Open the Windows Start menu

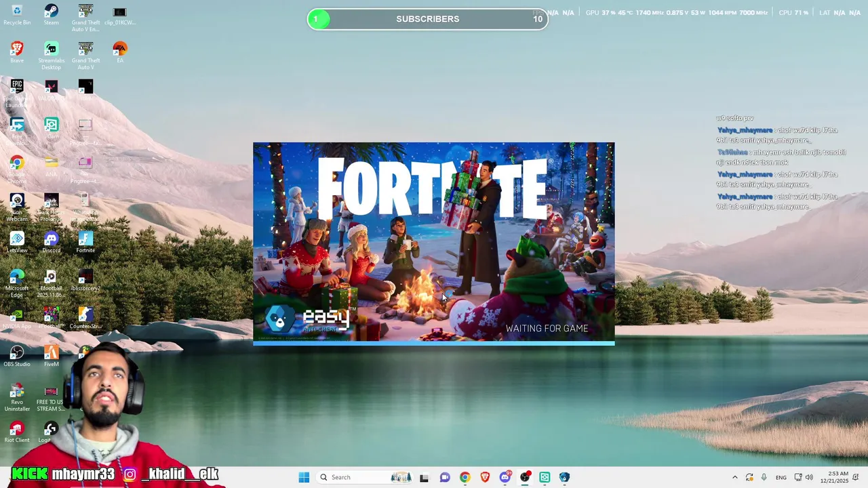coord(304,477)
